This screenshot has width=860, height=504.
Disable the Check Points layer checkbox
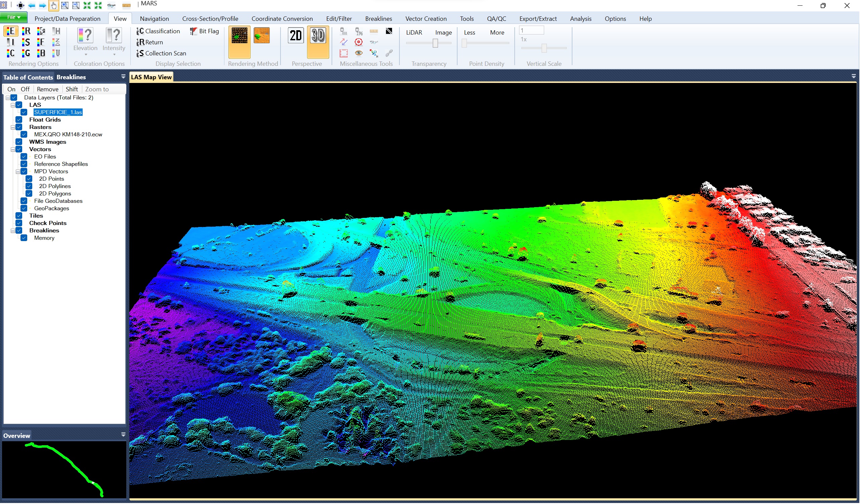tap(19, 223)
